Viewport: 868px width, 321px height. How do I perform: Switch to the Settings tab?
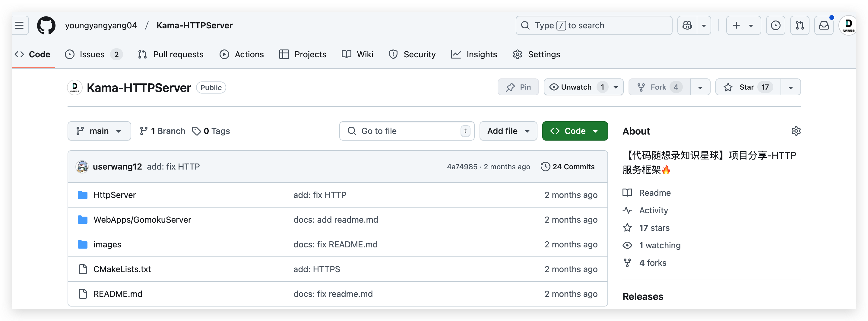[x=537, y=54]
